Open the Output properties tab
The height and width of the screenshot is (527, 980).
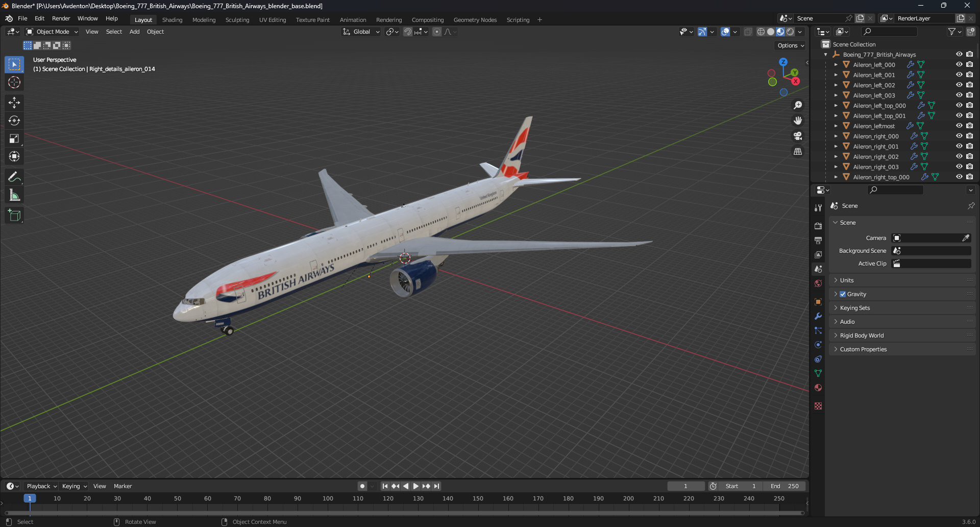[x=818, y=240]
